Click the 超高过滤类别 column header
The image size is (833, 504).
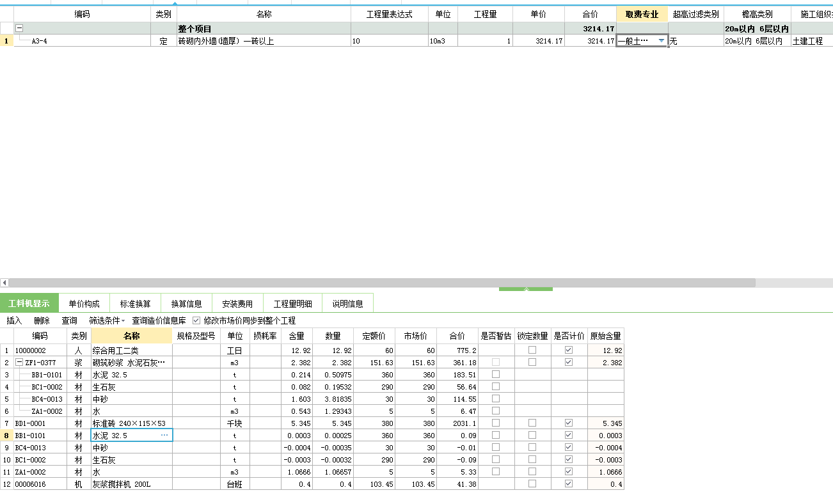click(x=695, y=14)
